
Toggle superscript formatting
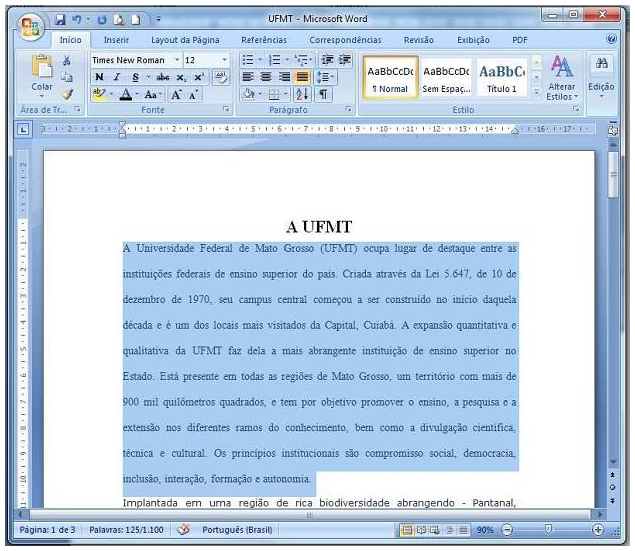click(x=199, y=77)
